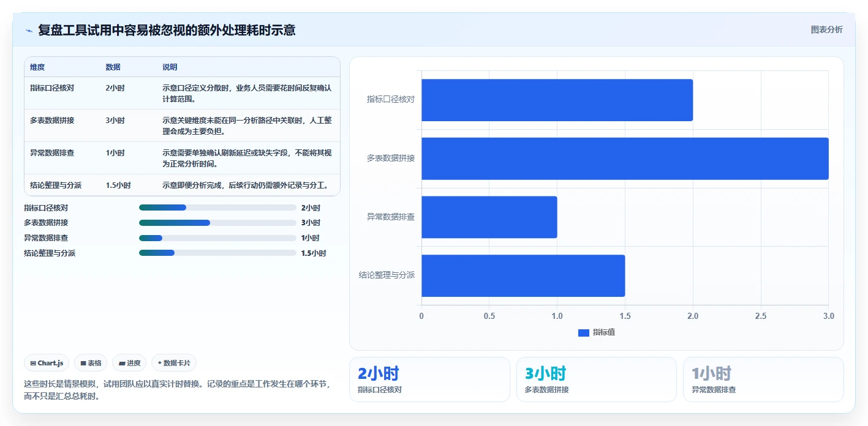The width and height of the screenshot is (868, 426).
Task: Click the 异常数据排查 chart bar
Action: 489,217
